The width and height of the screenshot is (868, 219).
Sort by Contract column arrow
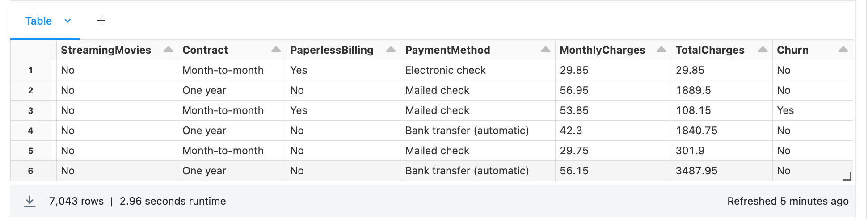point(276,50)
